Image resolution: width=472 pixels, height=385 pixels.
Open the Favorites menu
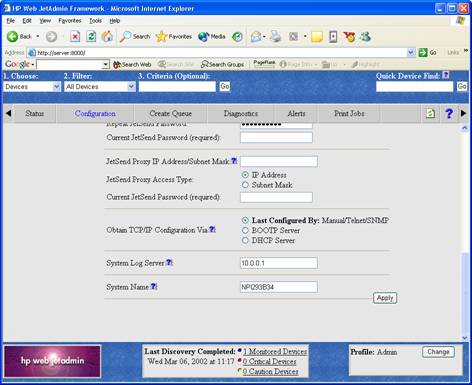[70, 21]
